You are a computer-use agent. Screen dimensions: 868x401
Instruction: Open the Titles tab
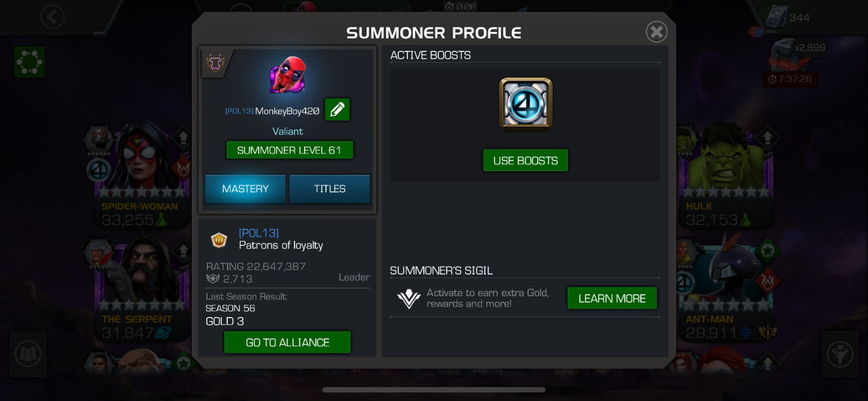pyautogui.click(x=329, y=189)
